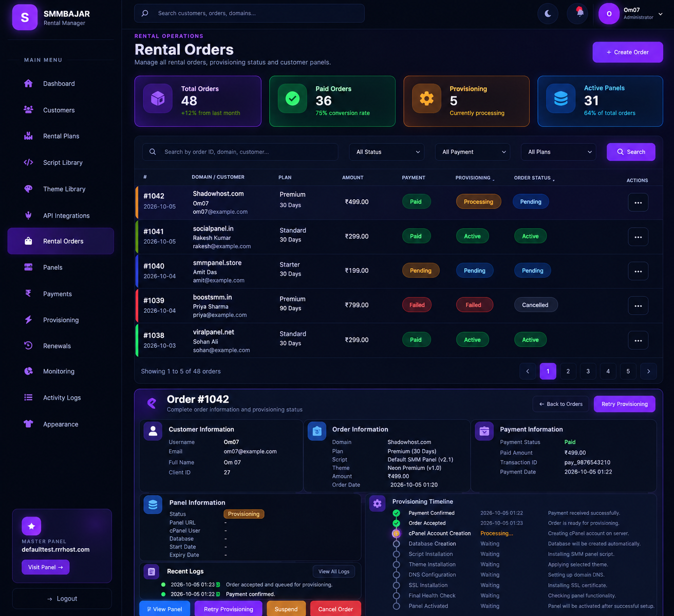This screenshot has width=674, height=616.
Task: Go to next page arrow in pagination
Action: coord(648,371)
